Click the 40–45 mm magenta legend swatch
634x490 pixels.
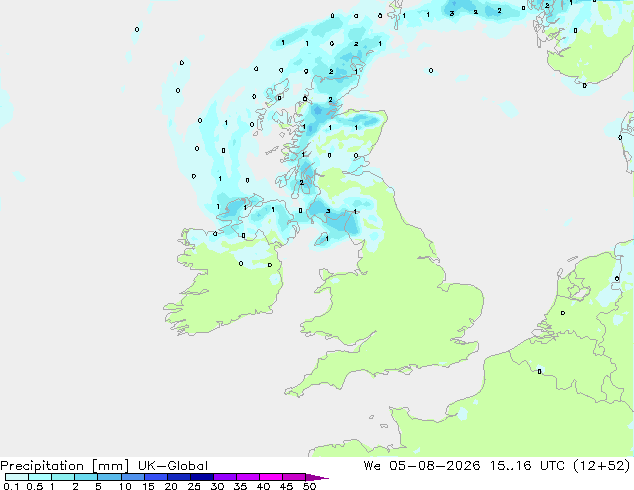coord(271,477)
